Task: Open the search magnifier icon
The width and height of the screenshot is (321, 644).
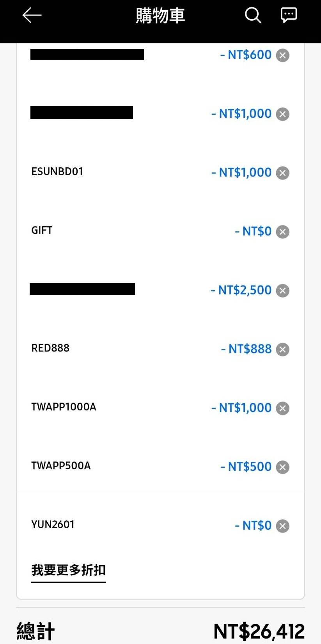Action: tap(253, 16)
